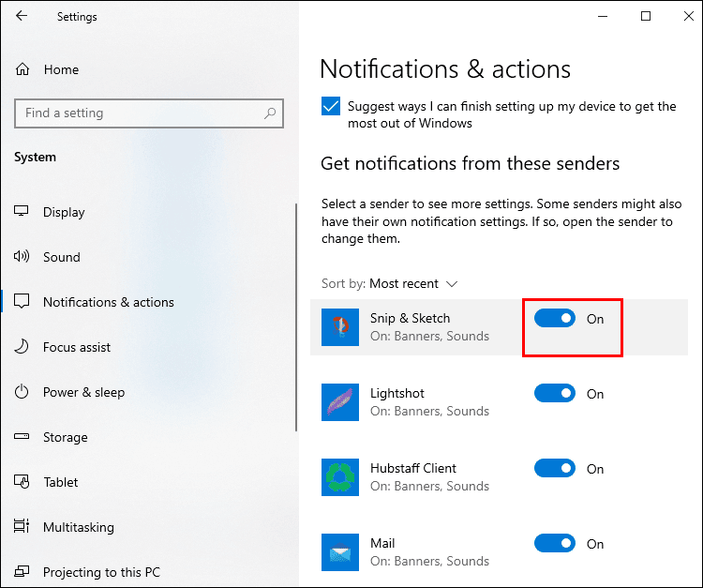The width and height of the screenshot is (703, 588).
Task: Click 'On: Banners, Sounds' under Mail
Action: tap(429, 561)
